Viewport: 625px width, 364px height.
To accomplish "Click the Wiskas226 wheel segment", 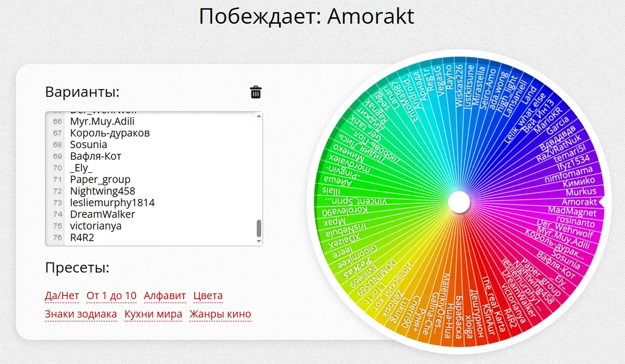I will 459,86.
